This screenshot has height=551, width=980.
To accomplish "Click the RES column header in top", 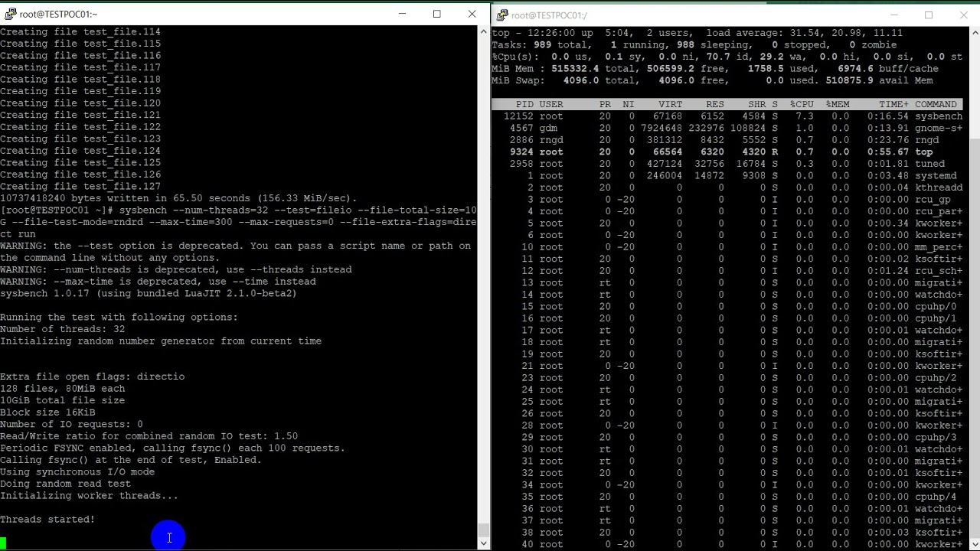I will [715, 104].
